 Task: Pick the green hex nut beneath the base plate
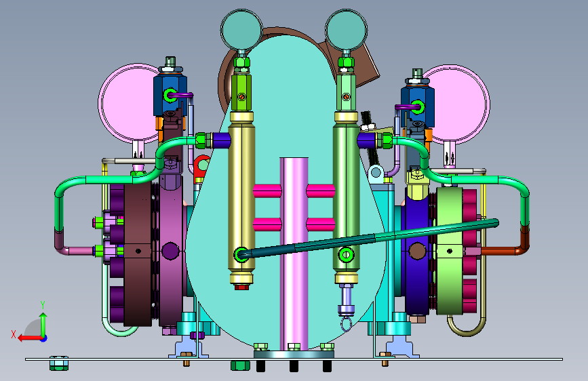click(240, 365)
